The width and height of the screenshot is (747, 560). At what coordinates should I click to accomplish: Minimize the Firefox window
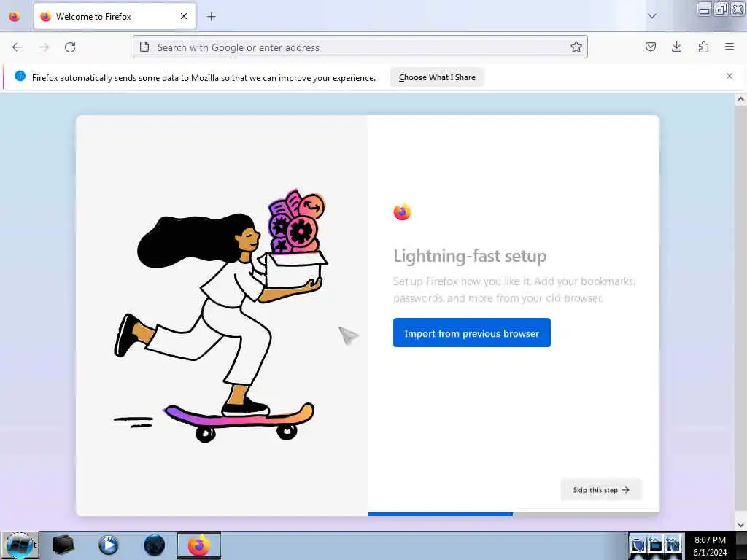(704, 9)
